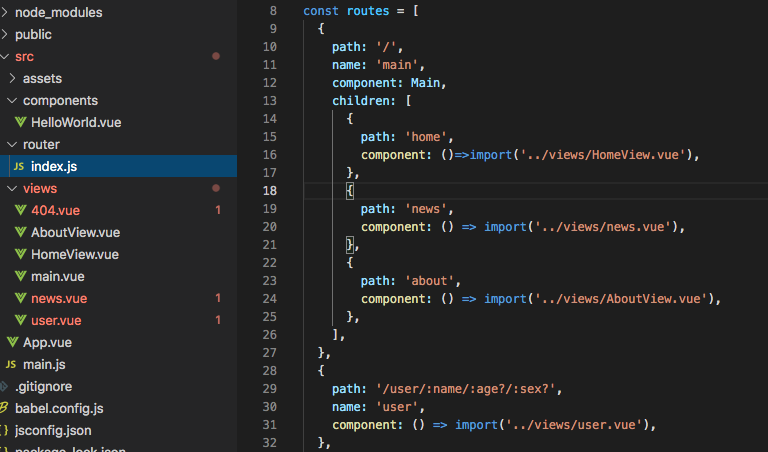Click the JS icon beside index.js
This screenshot has height=452, width=768.
coord(19,167)
